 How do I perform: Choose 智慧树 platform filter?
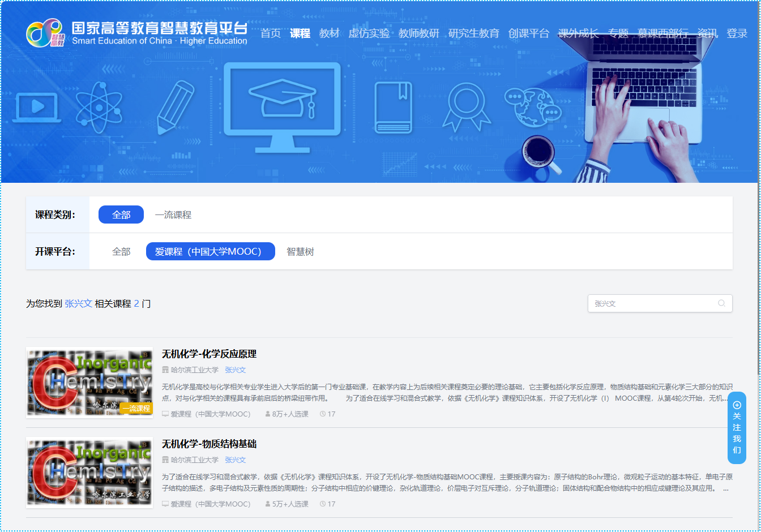[300, 251]
